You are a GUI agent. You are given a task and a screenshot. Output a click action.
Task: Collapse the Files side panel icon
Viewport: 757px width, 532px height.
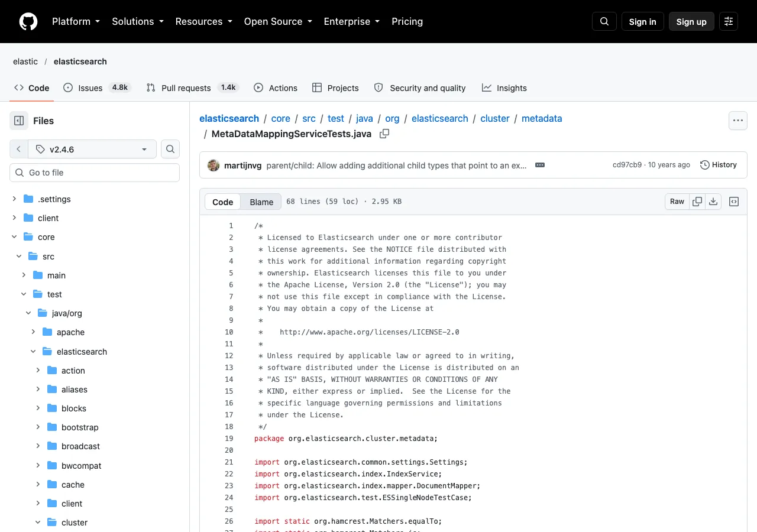pos(19,121)
